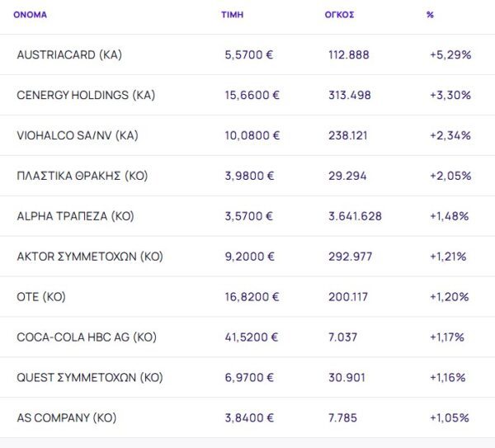495x448 pixels.
Task: Select OTE (ΚΟ) stock name
Action: 40,297
